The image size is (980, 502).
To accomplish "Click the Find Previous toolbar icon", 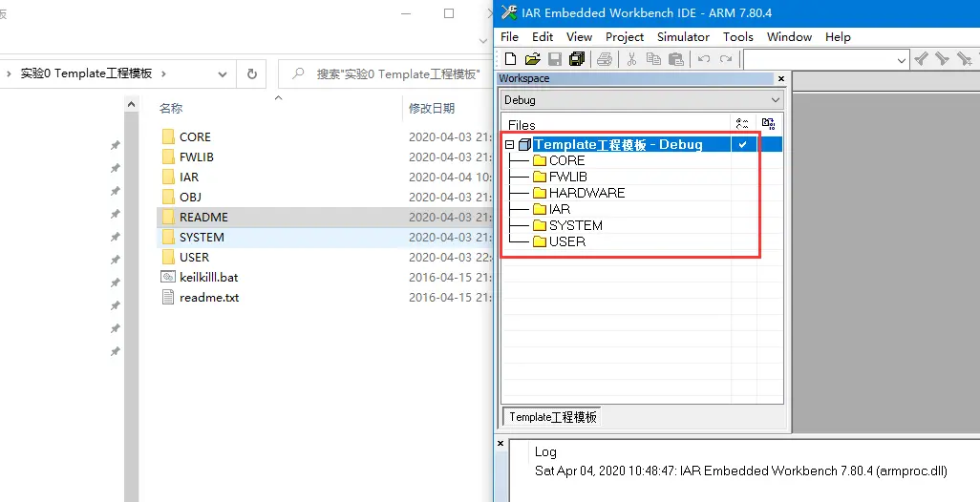I will pyautogui.click(x=921, y=59).
